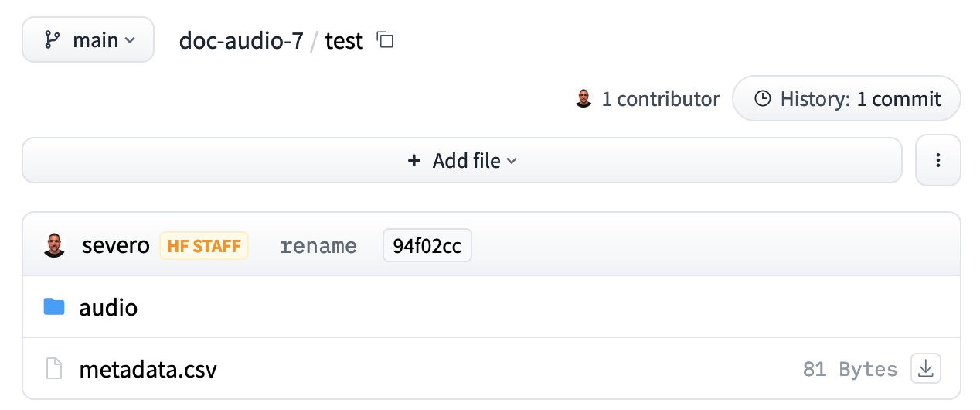
Task: Click the clock icon in History button
Action: coord(762,99)
